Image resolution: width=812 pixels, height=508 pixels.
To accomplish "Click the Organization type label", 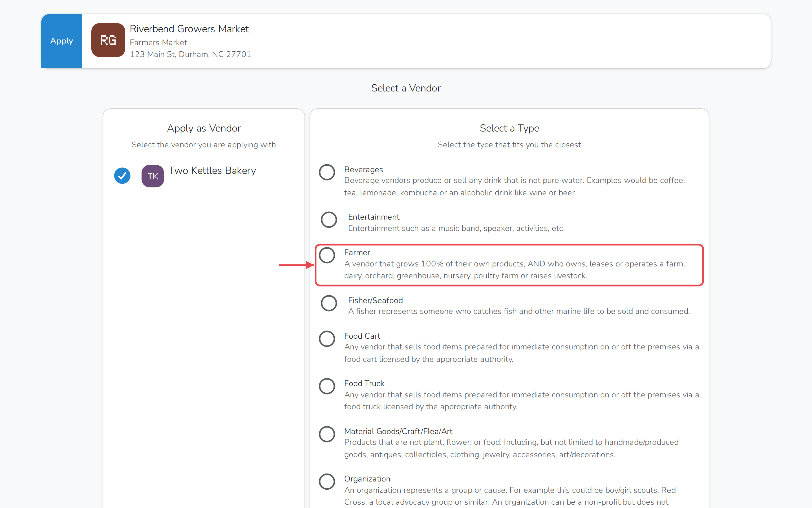I will click(367, 479).
